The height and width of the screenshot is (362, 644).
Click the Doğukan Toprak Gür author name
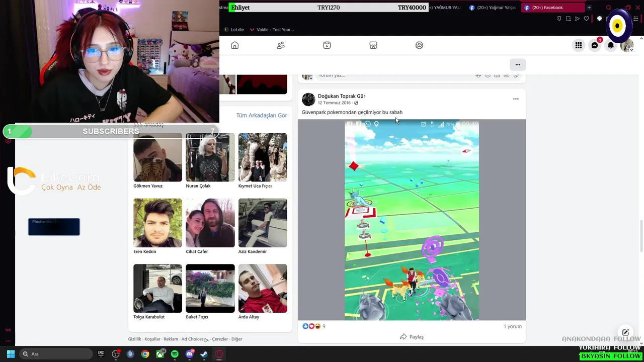click(342, 96)
